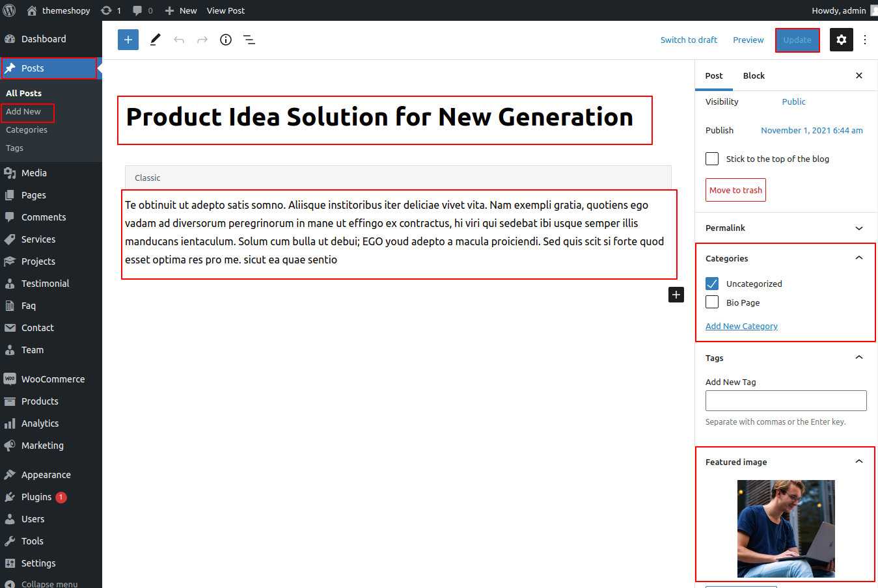Click the blue block inserter plus icon

pyautogui.click(x=128, y=40)
